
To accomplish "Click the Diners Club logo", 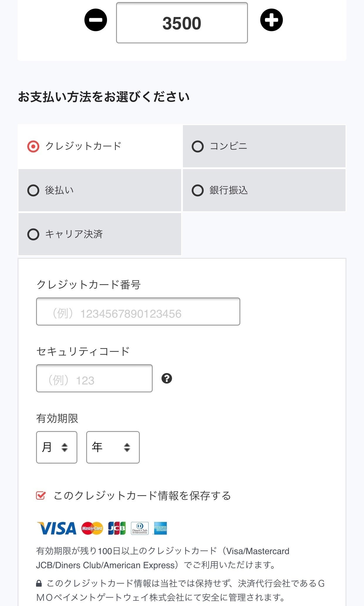I will [140, 528].
